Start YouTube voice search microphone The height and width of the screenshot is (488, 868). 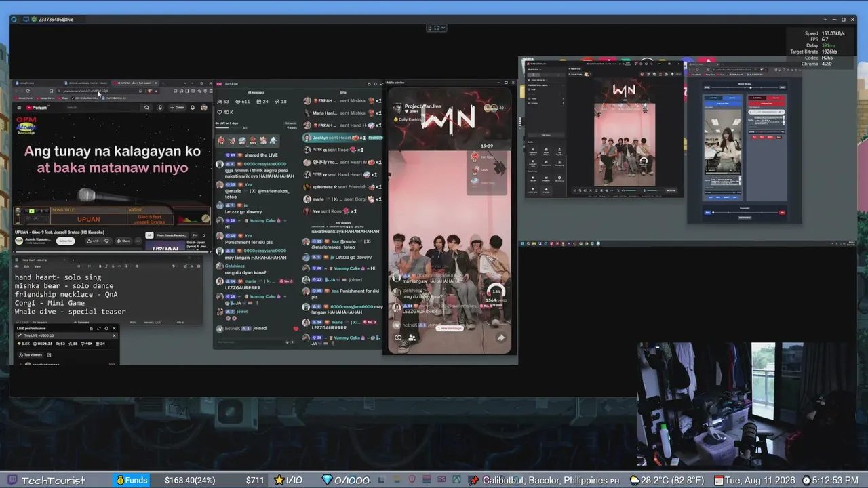coord(160,107)
